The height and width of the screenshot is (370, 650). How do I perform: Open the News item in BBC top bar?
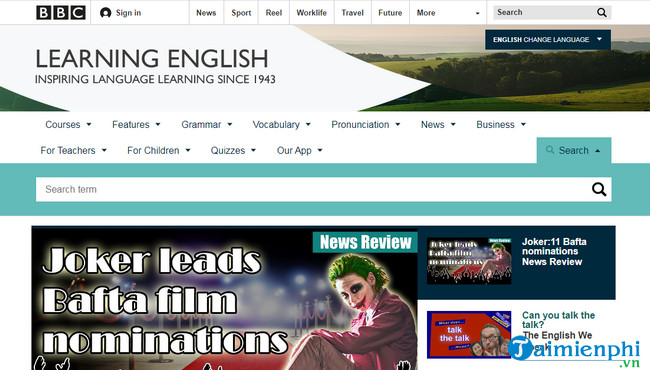pos(206,13)
